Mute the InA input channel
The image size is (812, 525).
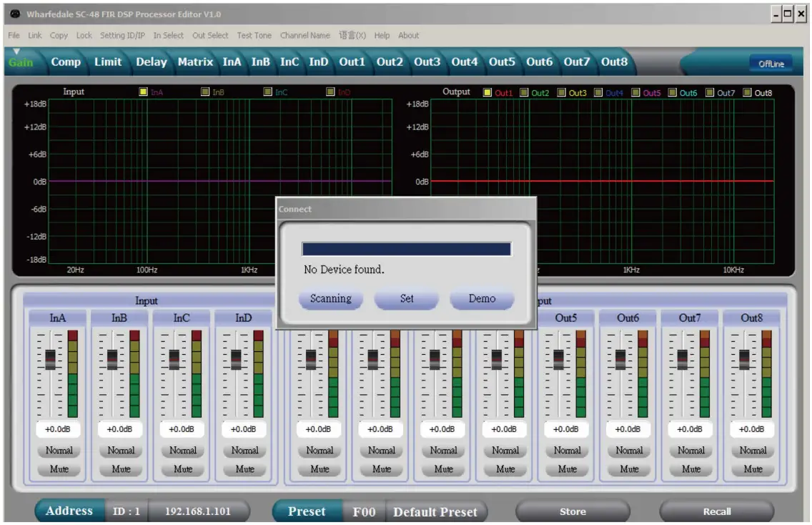coord(59,469)
